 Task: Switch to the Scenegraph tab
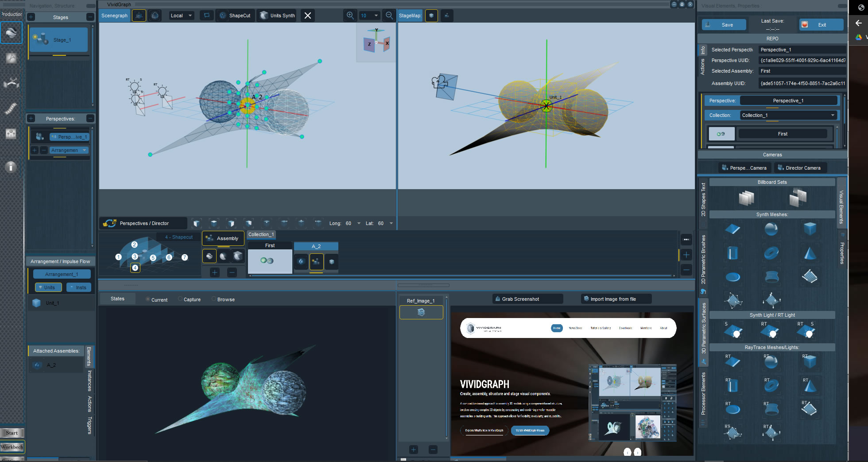(x=114, y=16)
